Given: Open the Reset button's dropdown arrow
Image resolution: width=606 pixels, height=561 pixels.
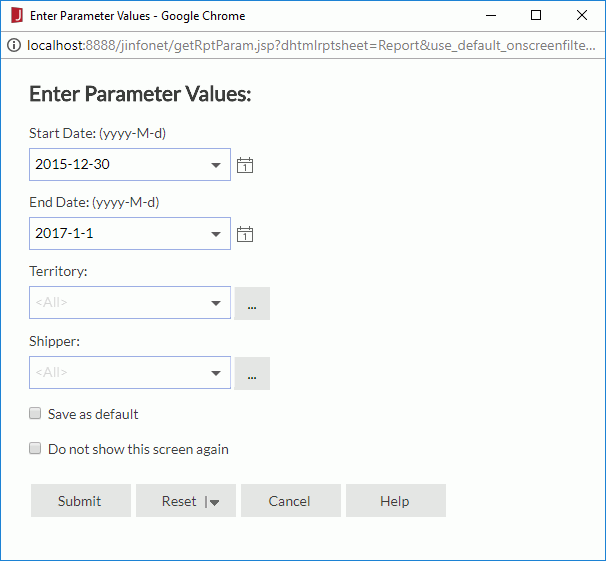Looking at the screenshot, I should (214, 502).
